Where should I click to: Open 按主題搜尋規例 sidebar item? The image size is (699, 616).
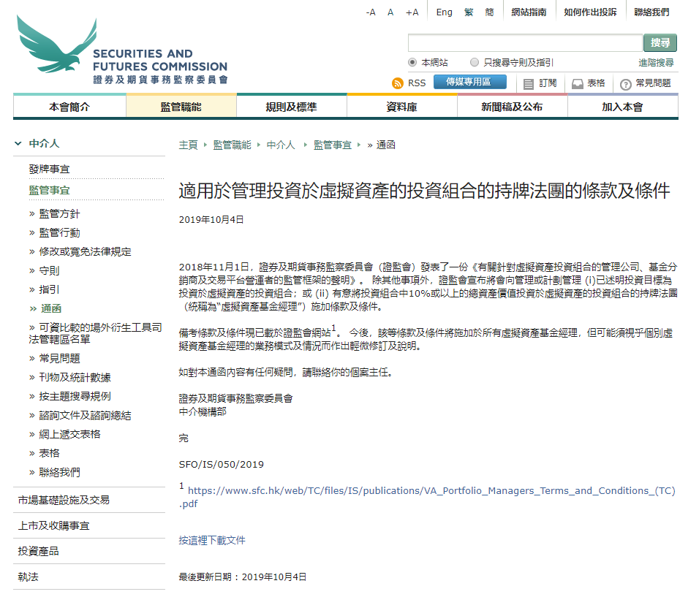pyautogui.click(x=75, y=396)
